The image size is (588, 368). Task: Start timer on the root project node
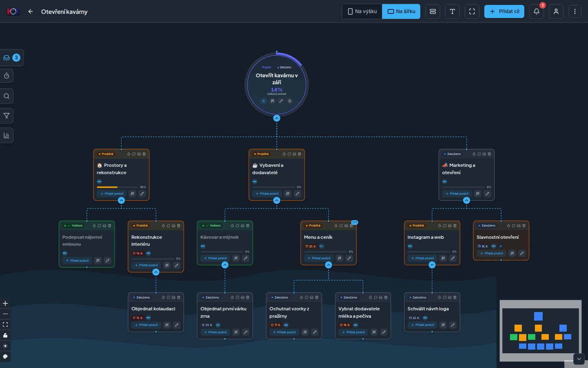coord(290,101)
